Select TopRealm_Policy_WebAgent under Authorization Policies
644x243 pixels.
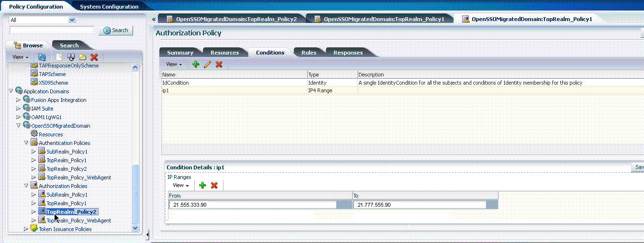[x=79, y=221]
